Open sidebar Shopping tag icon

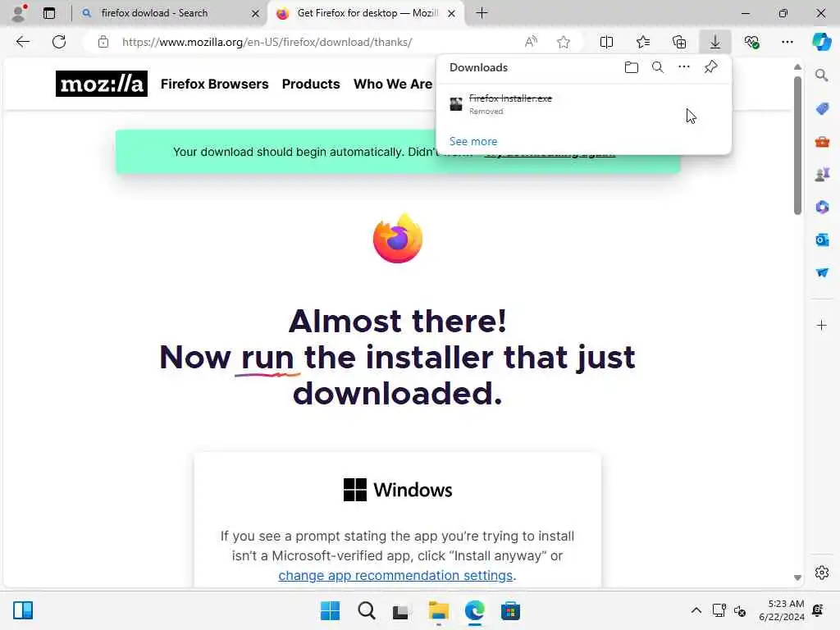pyautogui.click(x=822, y=109)
